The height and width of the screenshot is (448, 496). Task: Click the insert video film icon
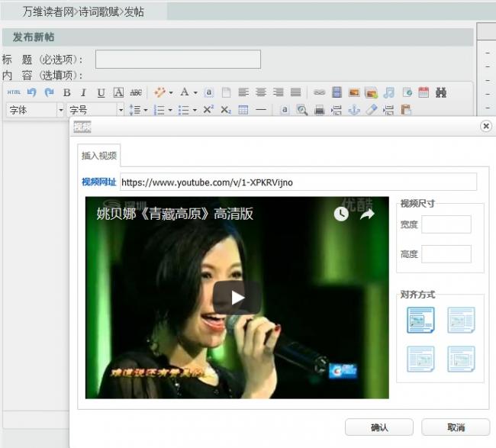click(x=337, y=92)
